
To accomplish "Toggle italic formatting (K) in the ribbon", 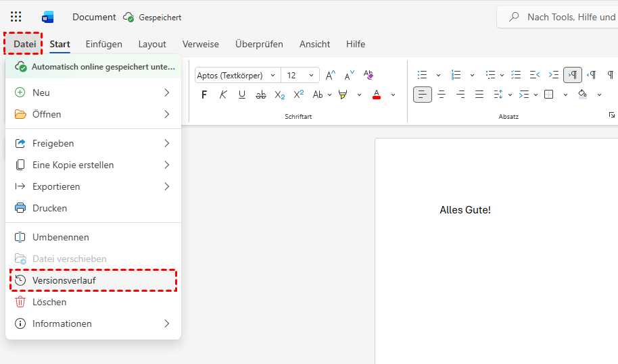I will tap(223, 95).
